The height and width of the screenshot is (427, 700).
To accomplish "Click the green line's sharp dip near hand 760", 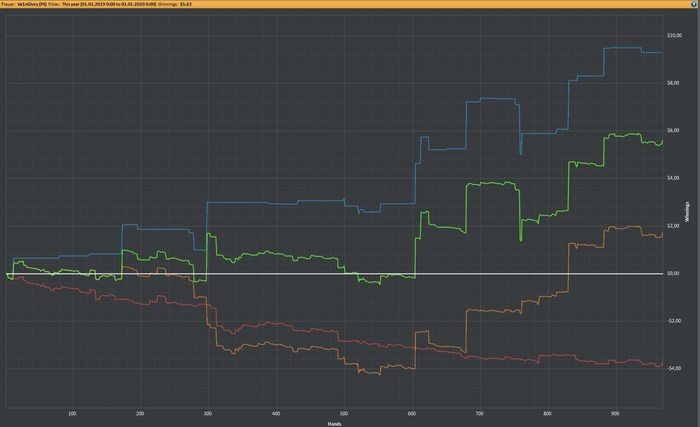I will 521,238.
